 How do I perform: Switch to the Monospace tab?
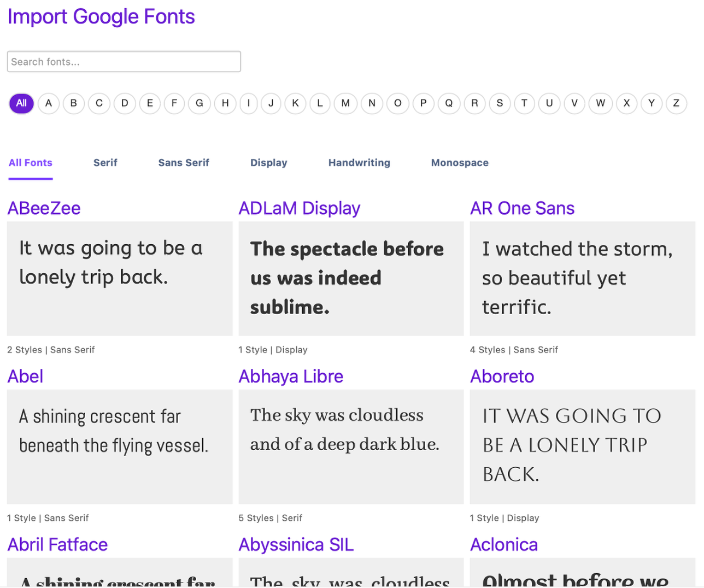(460, 163)
